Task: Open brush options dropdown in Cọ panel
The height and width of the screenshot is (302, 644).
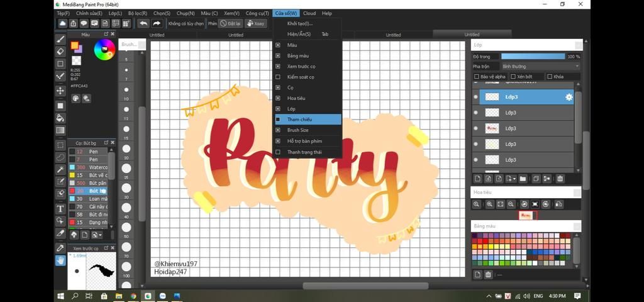Action: pos(97,235)
